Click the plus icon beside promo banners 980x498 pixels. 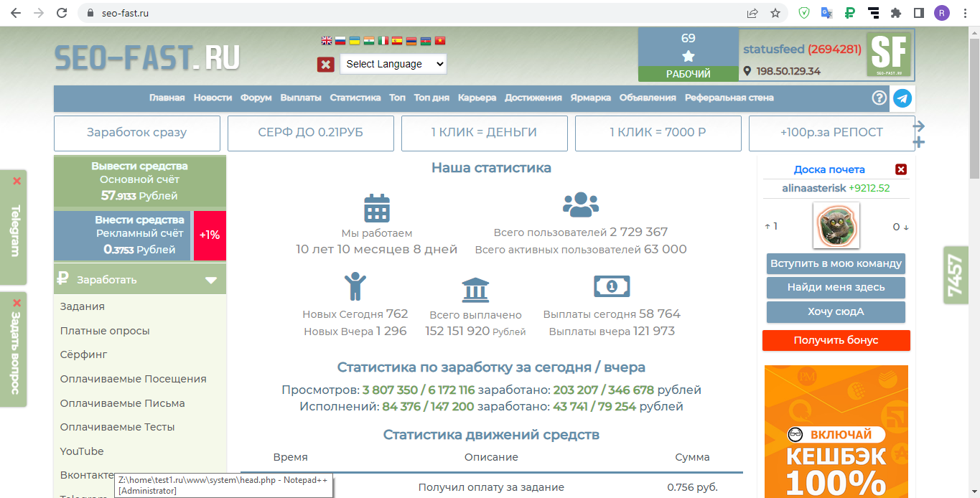tap(918, 142)
